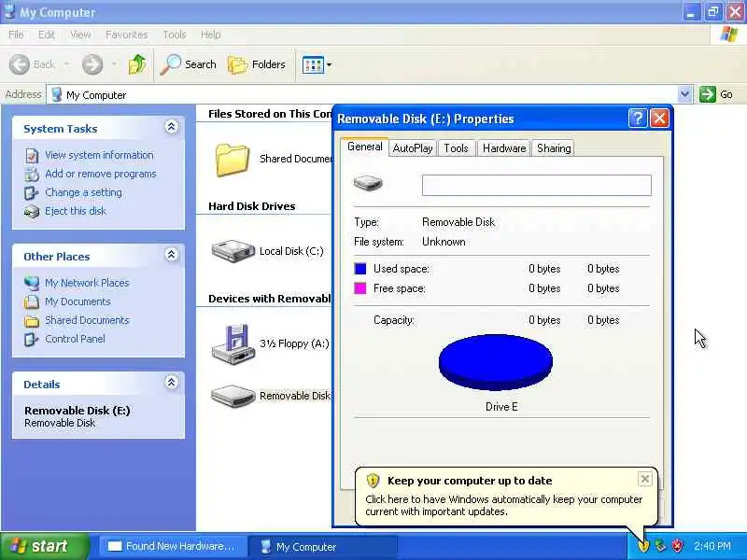Go up one folder level

[137, 64]
